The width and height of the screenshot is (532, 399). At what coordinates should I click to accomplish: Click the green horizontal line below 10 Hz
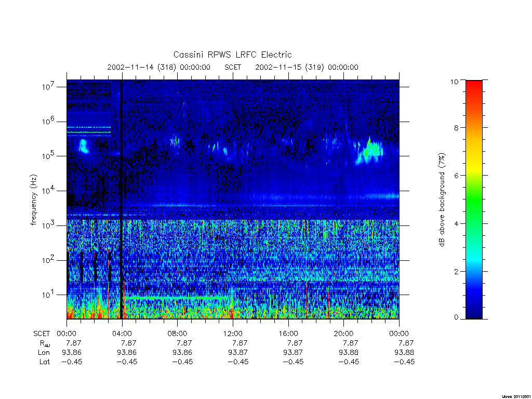click(177, 298)
